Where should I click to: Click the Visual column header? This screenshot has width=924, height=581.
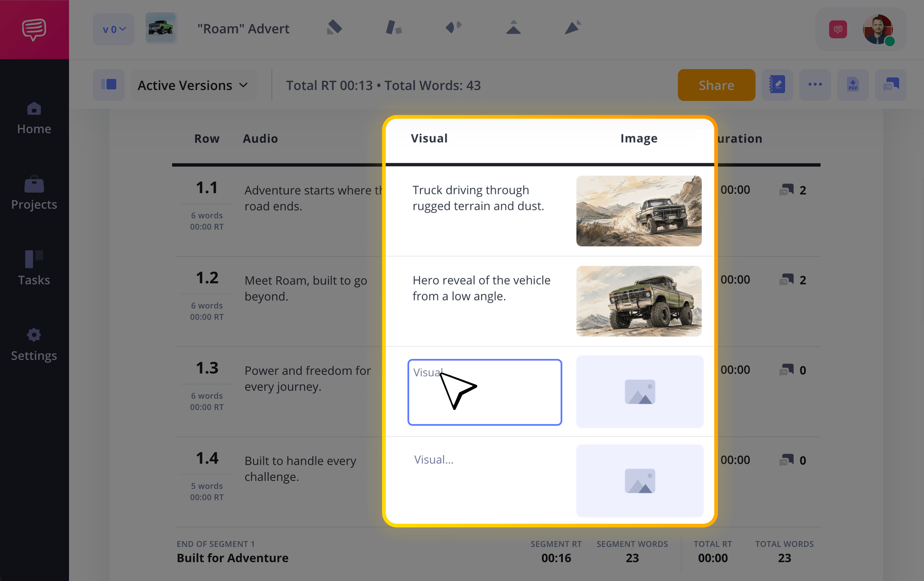pyautogui.click(x=429, y=138)
